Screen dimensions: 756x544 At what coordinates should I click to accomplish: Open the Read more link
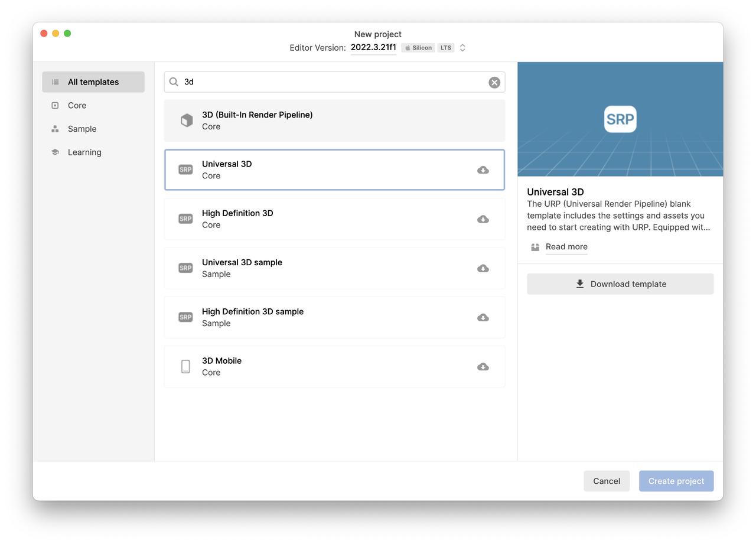(x=566, y=247)
